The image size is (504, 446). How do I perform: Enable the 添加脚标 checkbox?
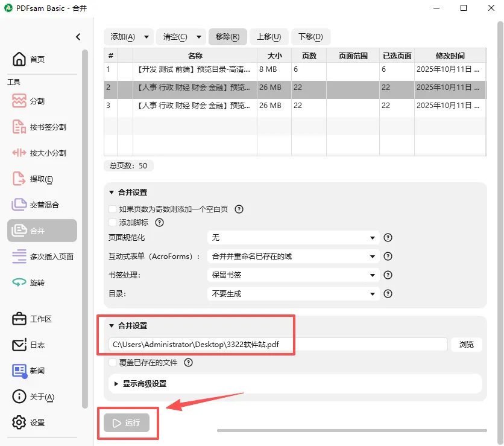(x=113, y=222)
